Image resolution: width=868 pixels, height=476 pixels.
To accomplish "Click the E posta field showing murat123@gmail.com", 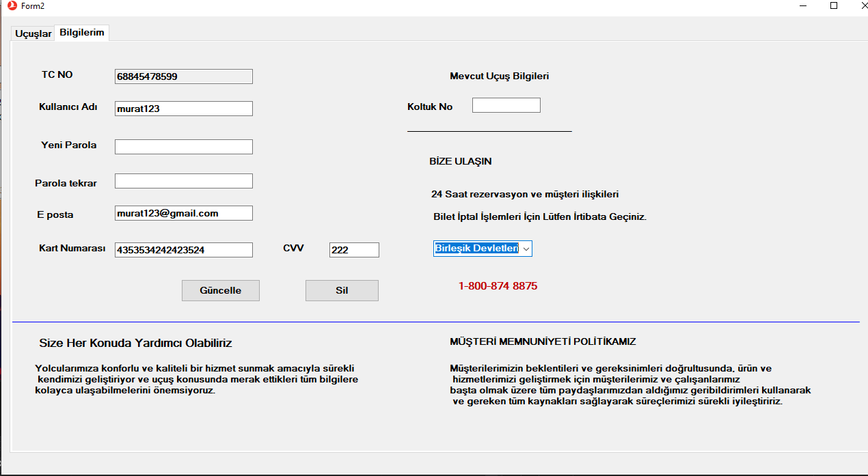I will click(183, 212).
